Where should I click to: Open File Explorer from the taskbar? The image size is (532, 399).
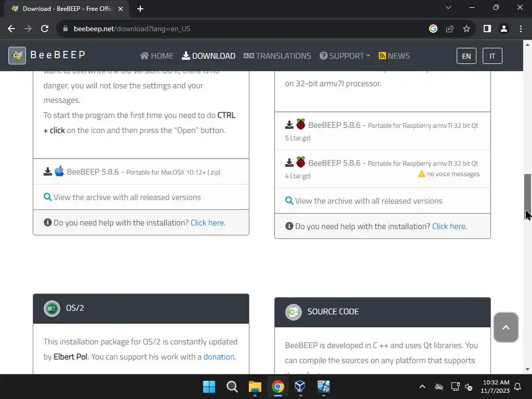[x=255, y=387]
